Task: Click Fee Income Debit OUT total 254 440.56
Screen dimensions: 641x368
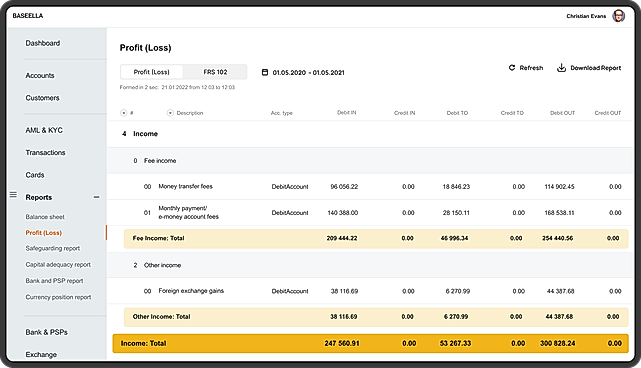Action: tap(557, 238)
